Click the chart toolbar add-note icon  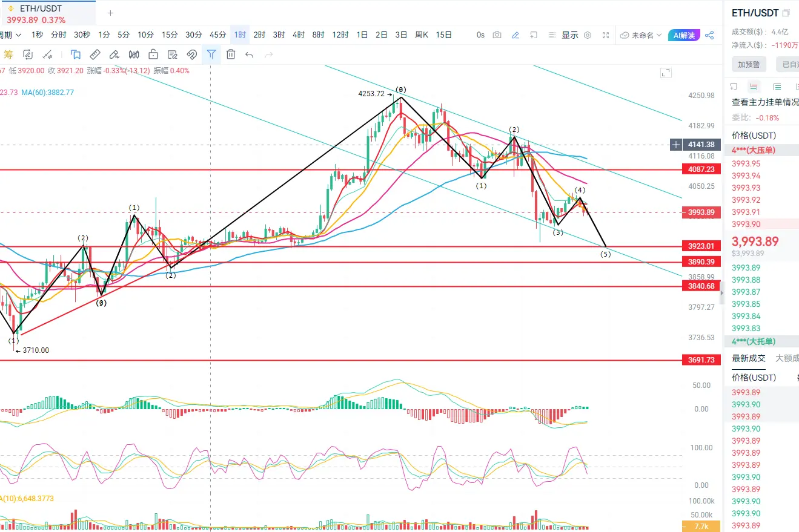[x=534, y=35]
